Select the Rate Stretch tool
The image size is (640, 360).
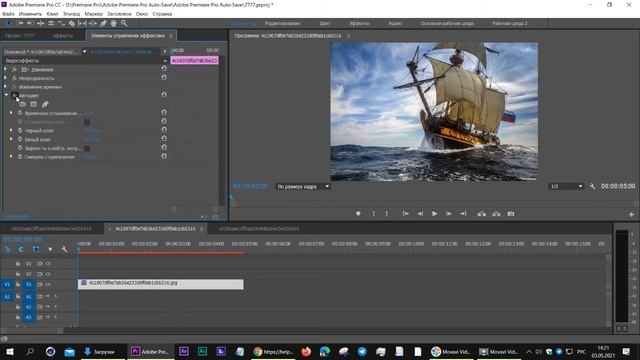pos(61,24)
